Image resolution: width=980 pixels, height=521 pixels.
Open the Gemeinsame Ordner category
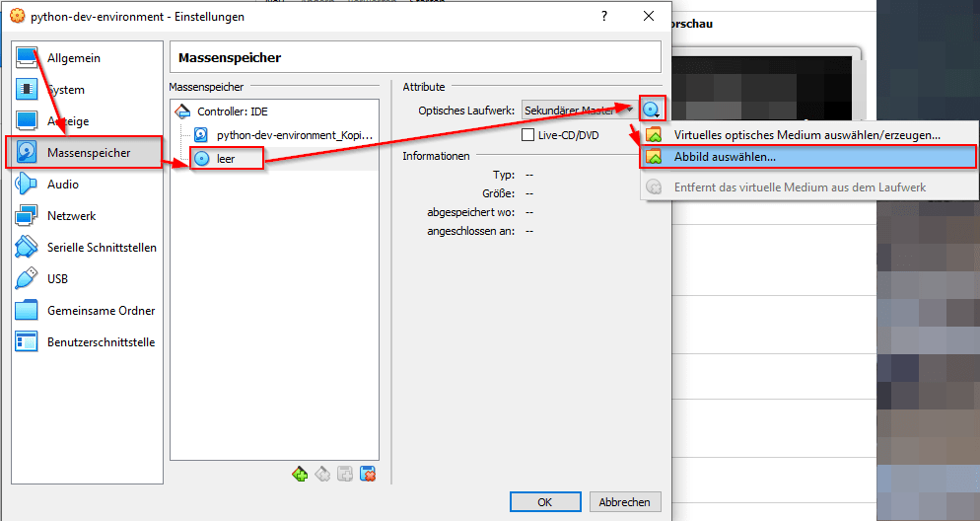(x=88, y=311)
